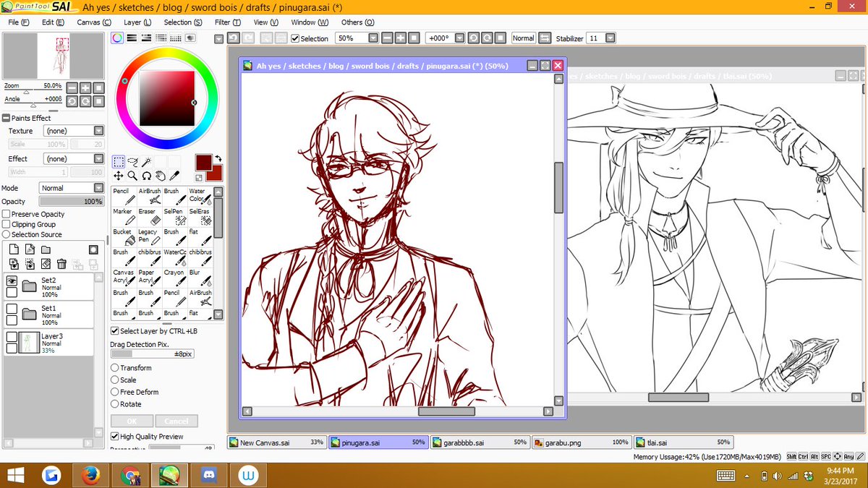The height and width of the screenshot is (488, 868).
Task: Open the layer blending Mode dropdown
Action: pos(72,188)
